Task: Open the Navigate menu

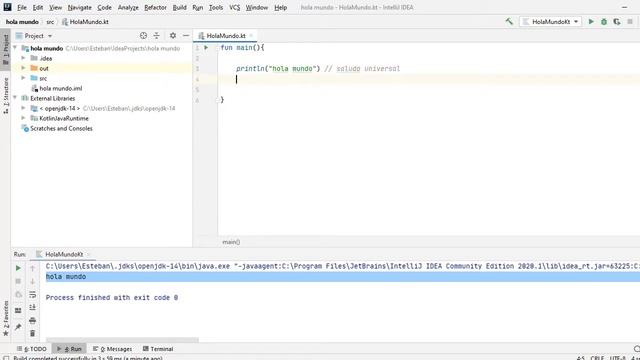Action: tap(80, 7)
